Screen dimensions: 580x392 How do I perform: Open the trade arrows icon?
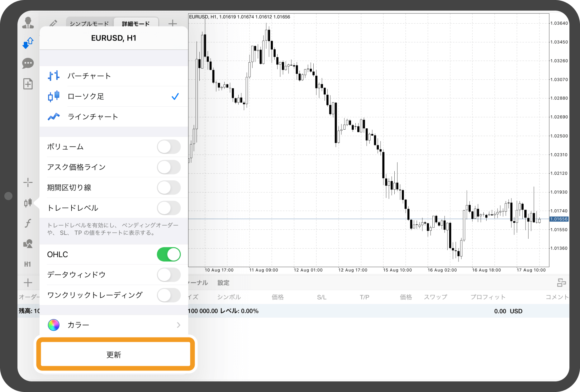(x=28, y=43)
